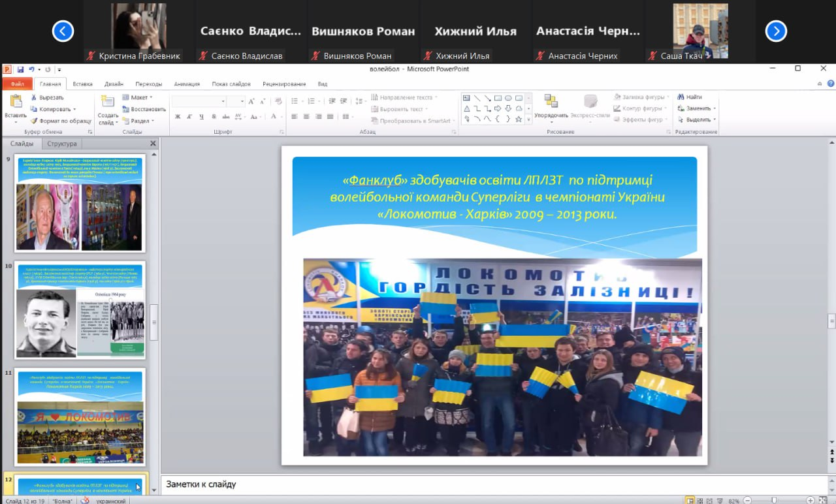Open the Переходы ribbon tab
Viewport: 836px width, 504px height.
[149, 84]
